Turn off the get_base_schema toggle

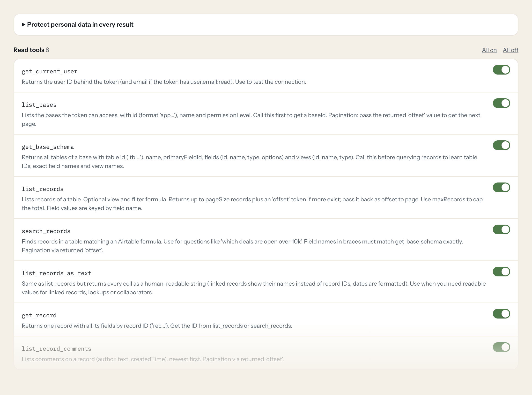pos(501,145)
